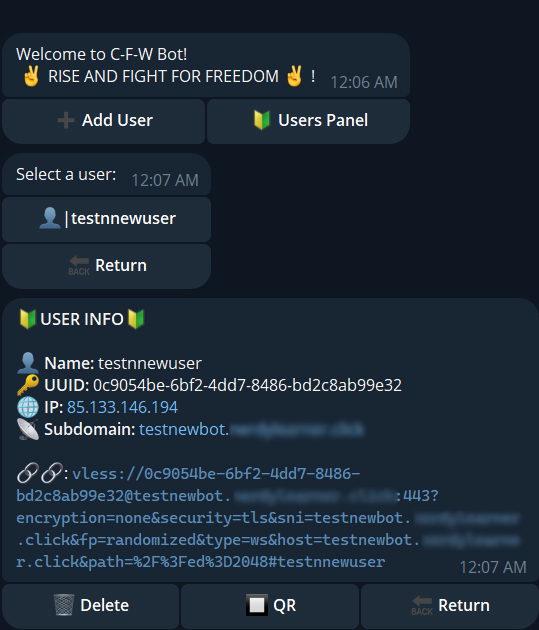Click the chain link icons before vless
The height and width of the screenshot is (630, 539).
39,473
